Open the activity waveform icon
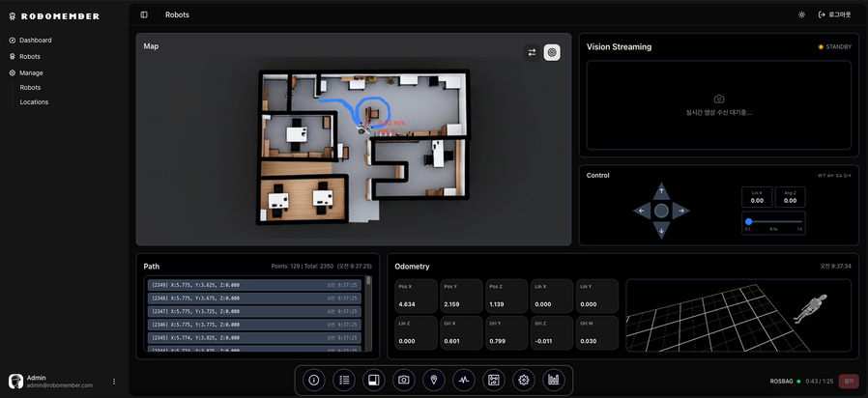This screenshot has width=868, height=398. coord(463,381)
